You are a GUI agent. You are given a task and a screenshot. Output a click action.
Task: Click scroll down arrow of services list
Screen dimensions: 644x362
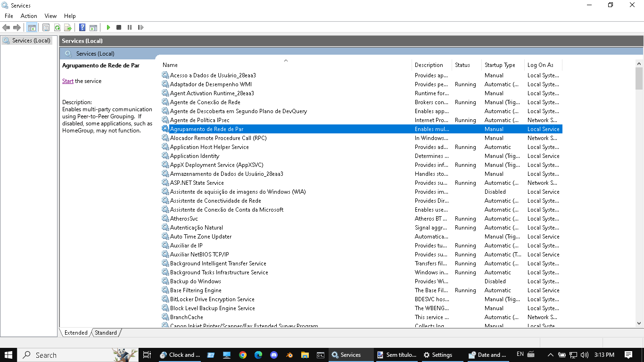click(639, 323)
